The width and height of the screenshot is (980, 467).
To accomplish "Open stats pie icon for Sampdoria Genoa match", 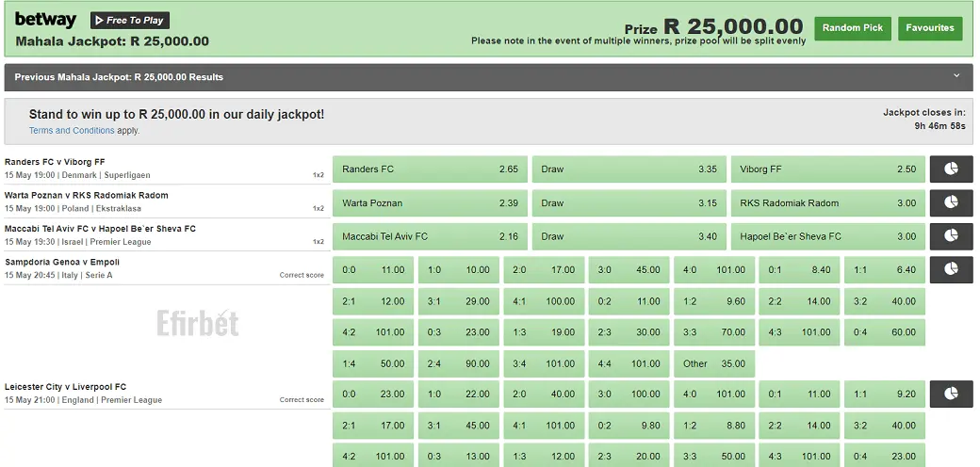I will click(x=951, y=269).
